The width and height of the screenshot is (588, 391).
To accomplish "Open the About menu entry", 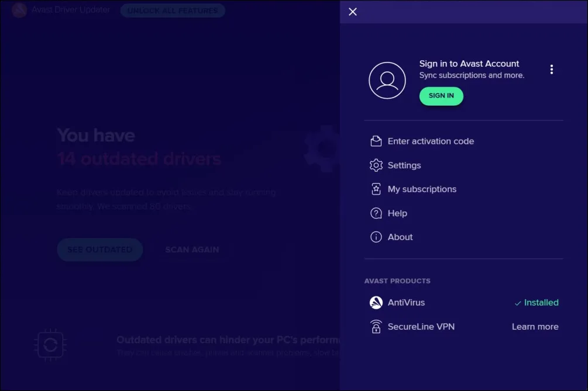I will pyautogui.click(x=400, y=237).
